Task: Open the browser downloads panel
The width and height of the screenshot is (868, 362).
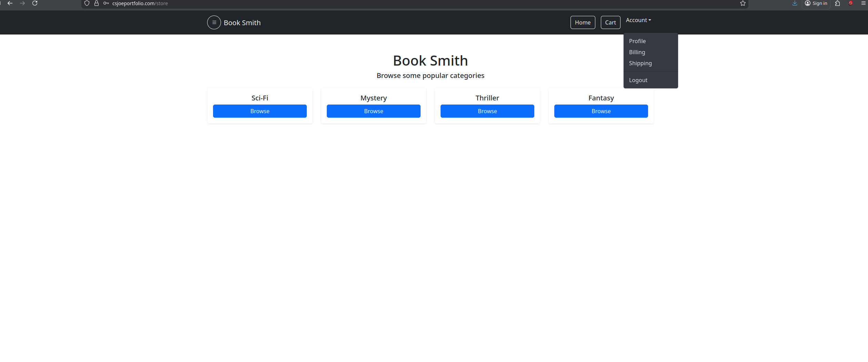Action: point(795,3)
